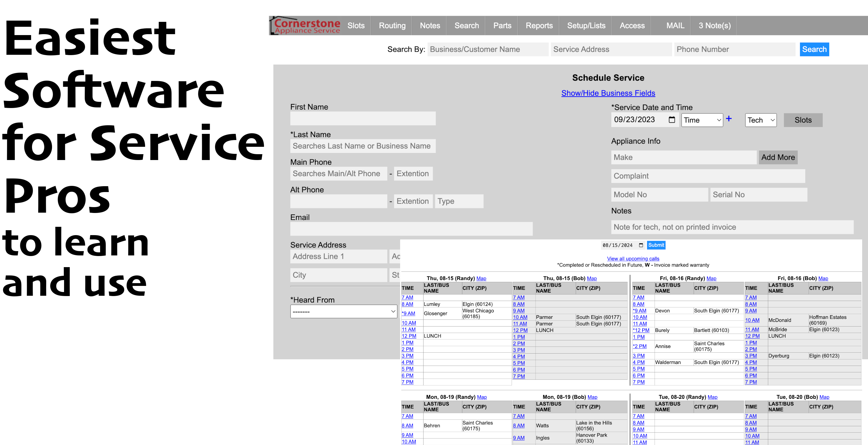Select 10 AM slot for Thu Randy
Viewport: 868px width, 445px height.
(408, 323)
